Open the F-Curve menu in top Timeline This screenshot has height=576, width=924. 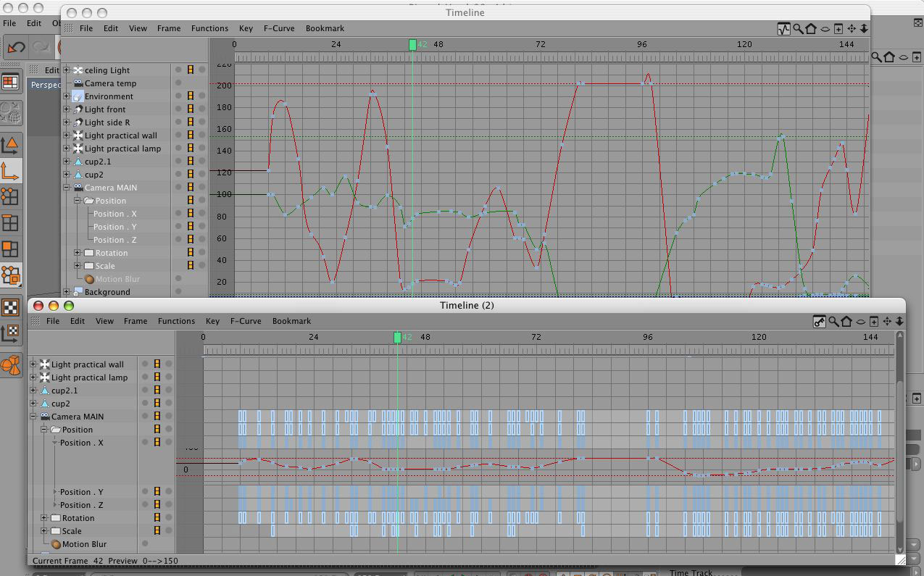pos(278,28)
